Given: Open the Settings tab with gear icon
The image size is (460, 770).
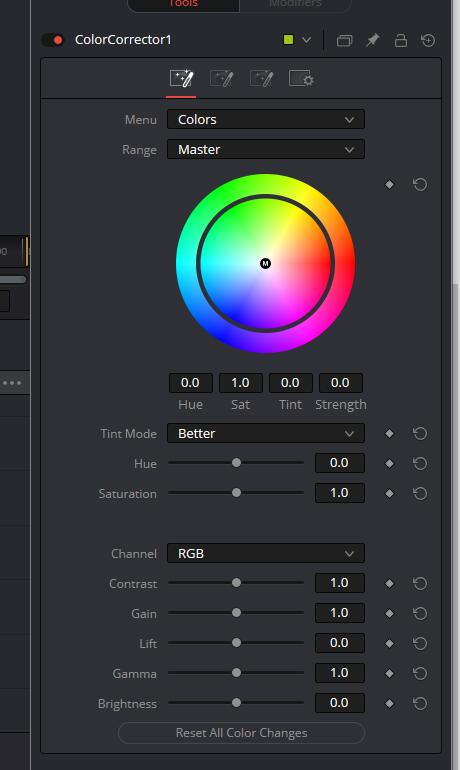Looking at the screenshot, I should pos(301,79).
